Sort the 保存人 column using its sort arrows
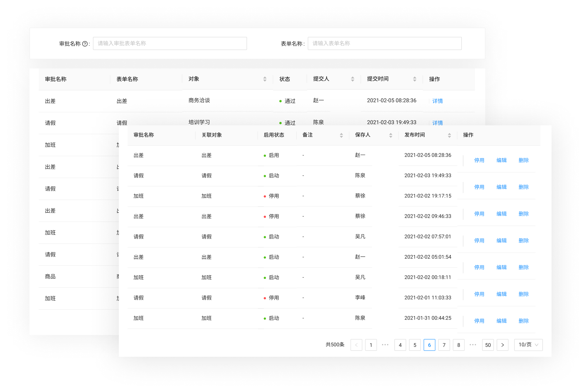The image size is (585, 392). [391, 135]
